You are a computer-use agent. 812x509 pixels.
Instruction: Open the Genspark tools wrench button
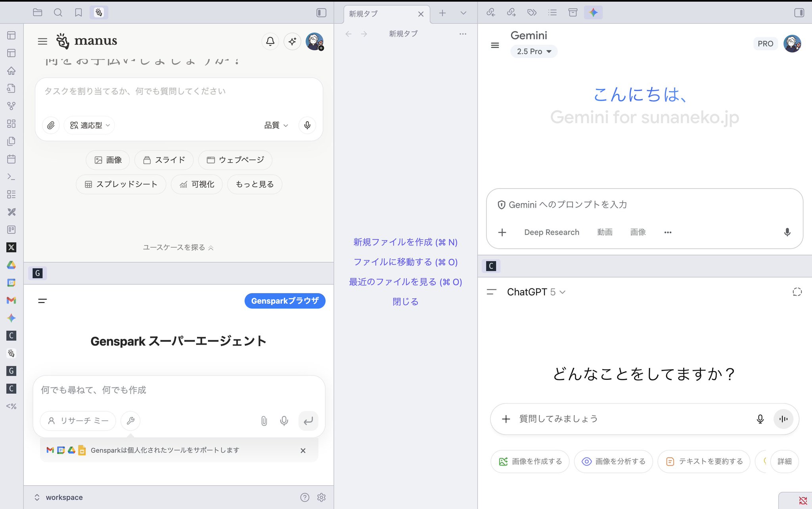(130, 421)
